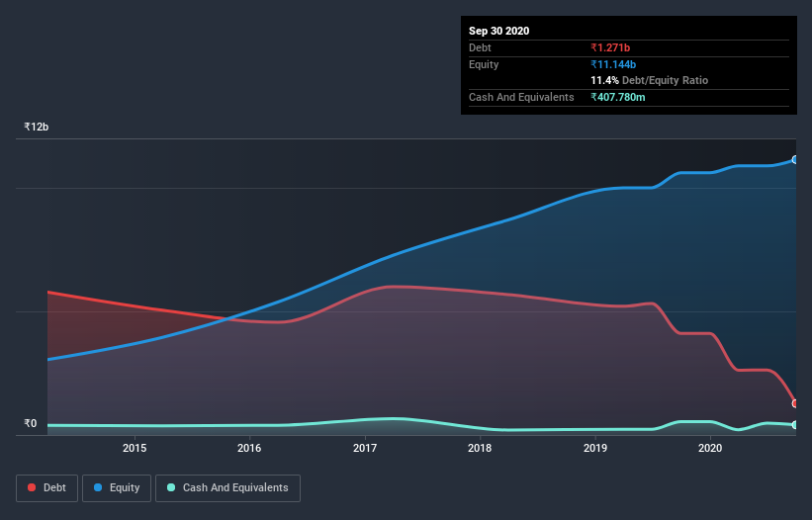Click the ₹407.780m cash value
Screen dimensions: 812x520
coord(618,97)
